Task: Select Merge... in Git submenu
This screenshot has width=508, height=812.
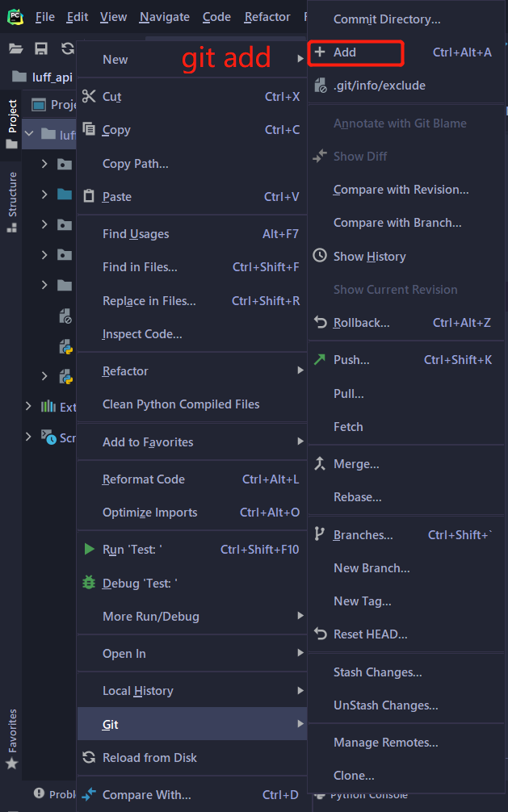Action: [x=406, y=464]
